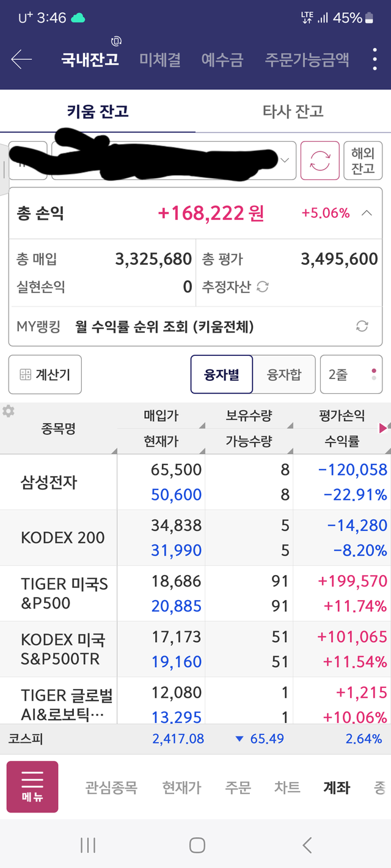Collapse the 총 손익 summary panel
391x868 pixels.
(x=367, y=213)
